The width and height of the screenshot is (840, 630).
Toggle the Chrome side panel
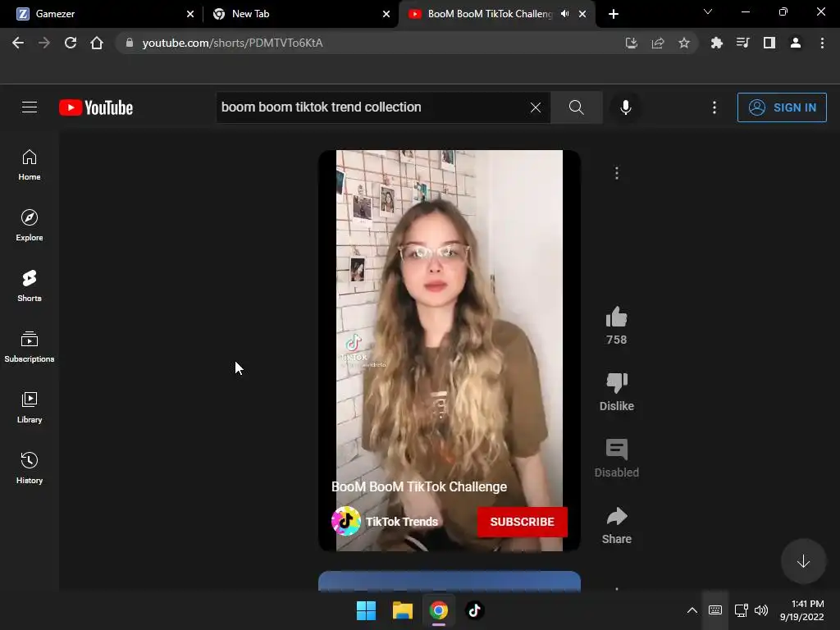tap(769, 43)
